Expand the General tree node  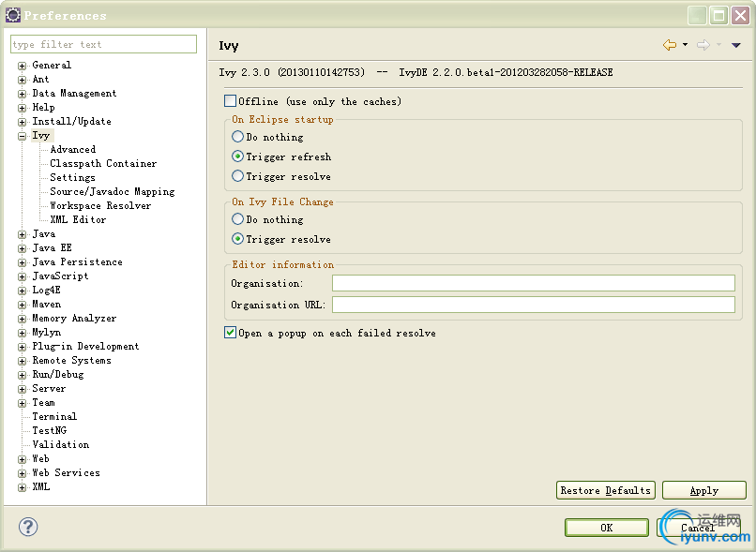click(23, 66)
